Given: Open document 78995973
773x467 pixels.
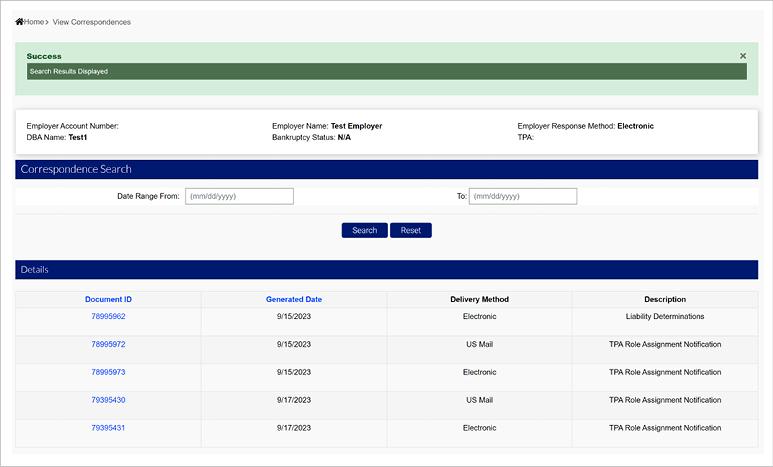Looking at the screenshot, I should point(108,372).
